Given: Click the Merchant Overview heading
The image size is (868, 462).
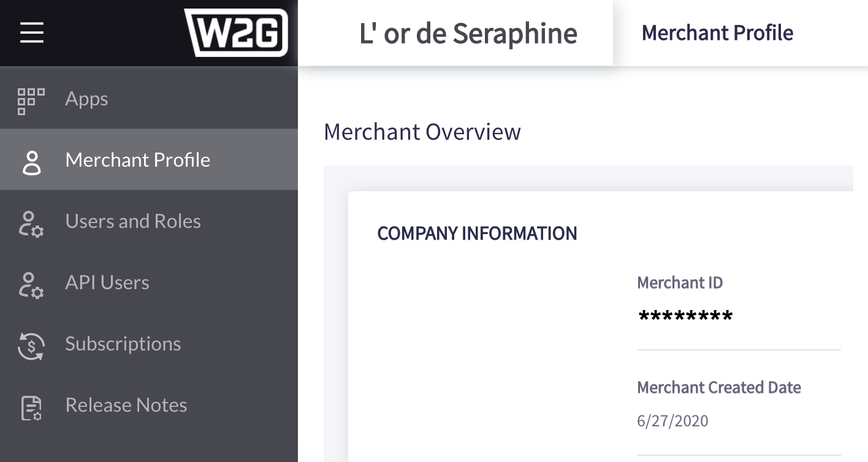Looking at the screenshot, I should click(x=422, y=132).
